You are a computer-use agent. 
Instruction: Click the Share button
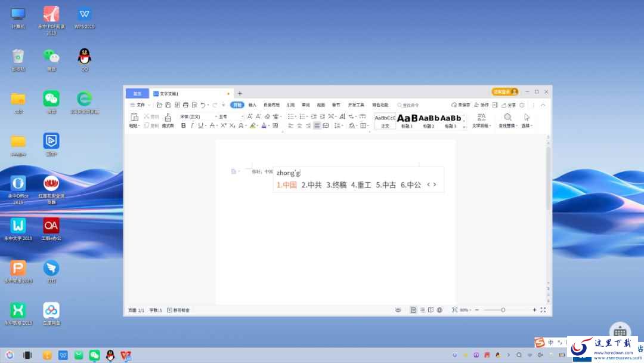[509, 105]
